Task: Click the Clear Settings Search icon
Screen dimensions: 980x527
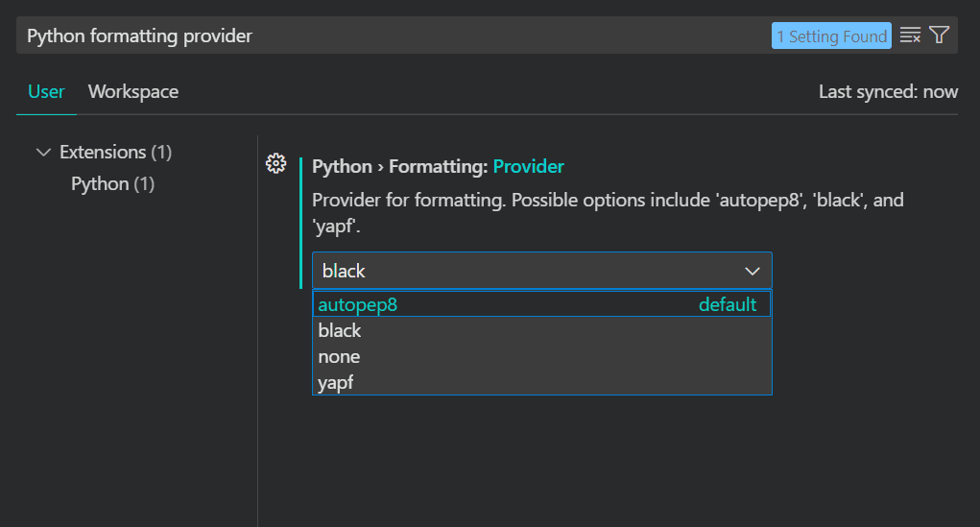Action: [910, 36]
